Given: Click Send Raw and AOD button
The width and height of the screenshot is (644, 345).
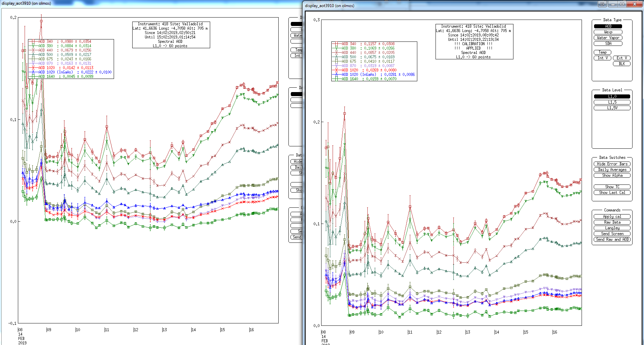Looking at the screenshot, I should point(612,239).
